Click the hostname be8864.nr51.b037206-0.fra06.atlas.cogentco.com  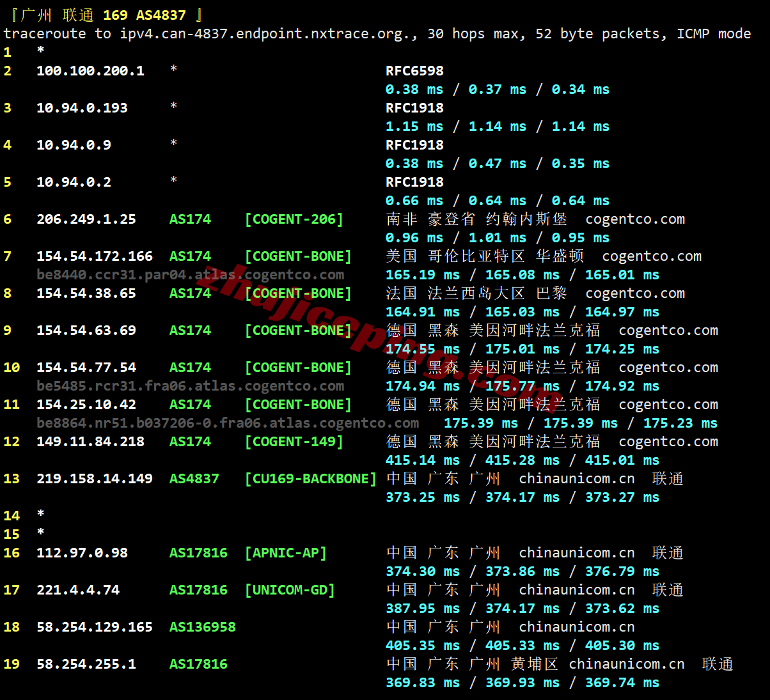(x=228, y=423)
